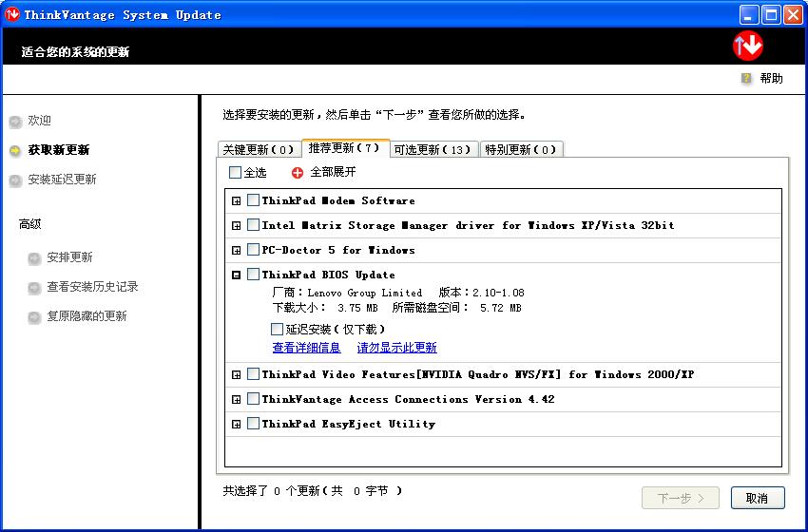The width and height of the screenshot is (808, 532).
Task: Expand ThinkPad Modem Software details
Action: 236,200
